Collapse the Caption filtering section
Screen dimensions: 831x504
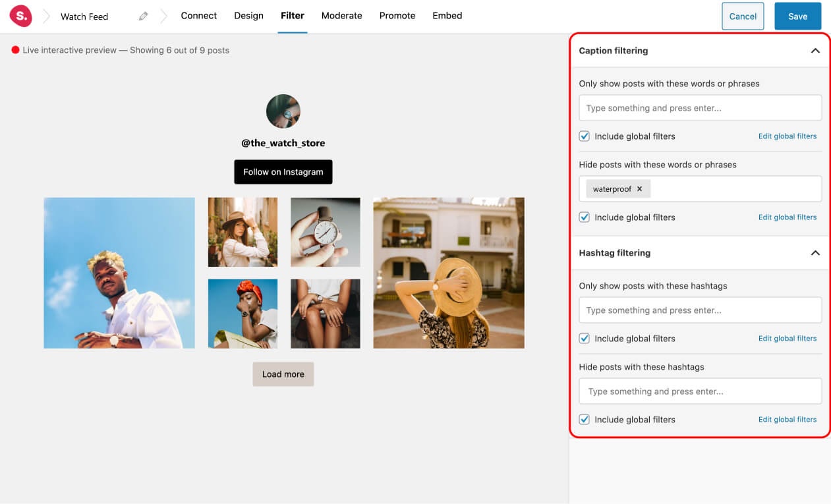[x=815, y=51]
